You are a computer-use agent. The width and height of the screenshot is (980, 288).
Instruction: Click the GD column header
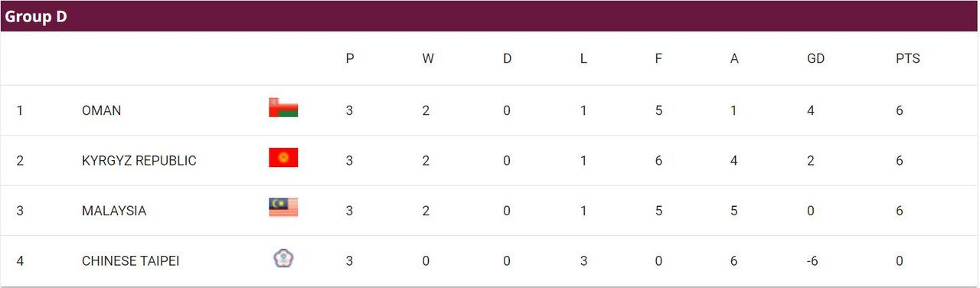coord(815,58)
